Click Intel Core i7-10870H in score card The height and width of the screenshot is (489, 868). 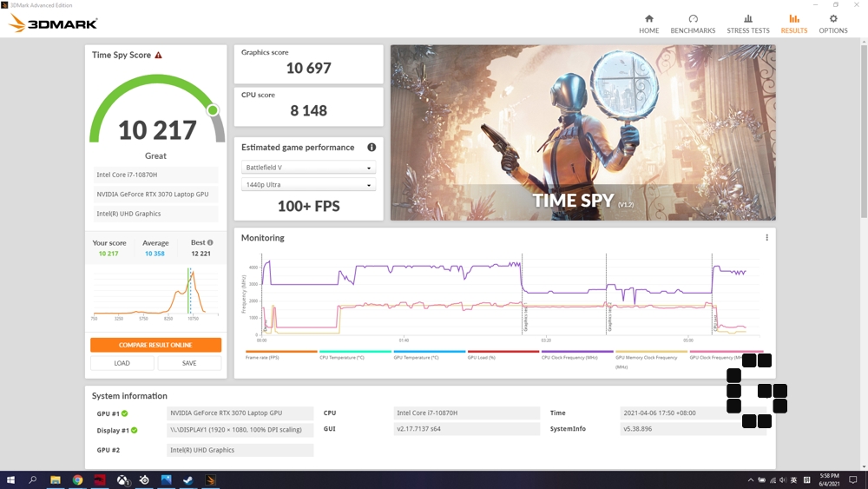155,175
